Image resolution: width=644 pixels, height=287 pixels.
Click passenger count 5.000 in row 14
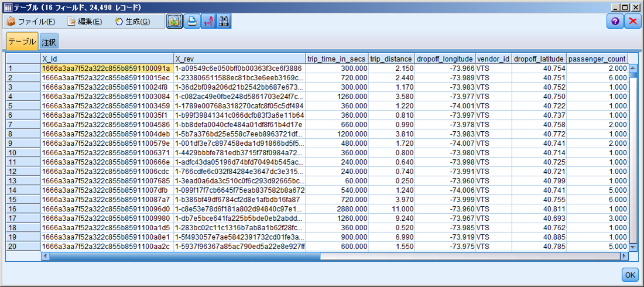coord(597,190)
